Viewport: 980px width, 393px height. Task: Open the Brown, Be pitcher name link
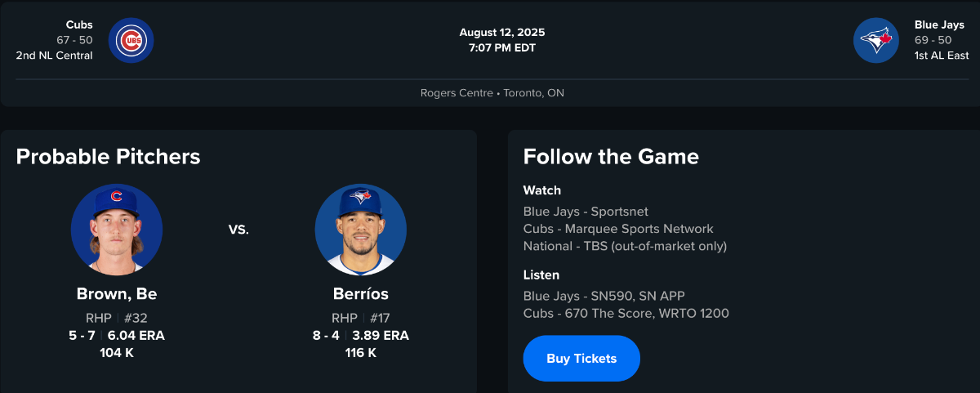tap(117, 294)
